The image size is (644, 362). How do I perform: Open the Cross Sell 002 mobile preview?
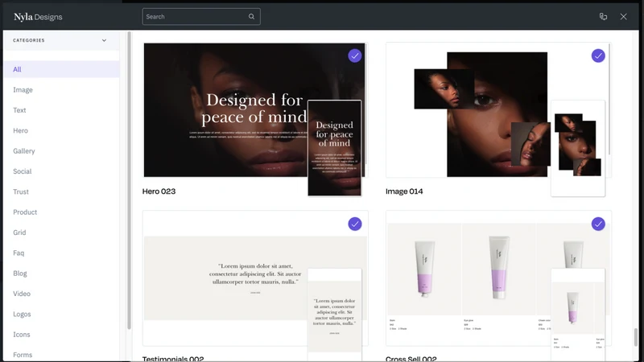coord(578,315)
